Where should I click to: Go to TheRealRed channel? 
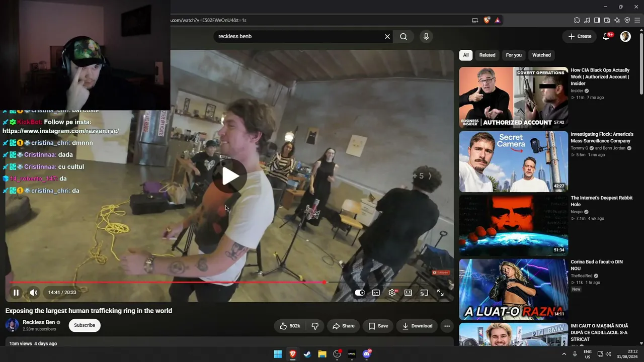[x=582, y=276]
